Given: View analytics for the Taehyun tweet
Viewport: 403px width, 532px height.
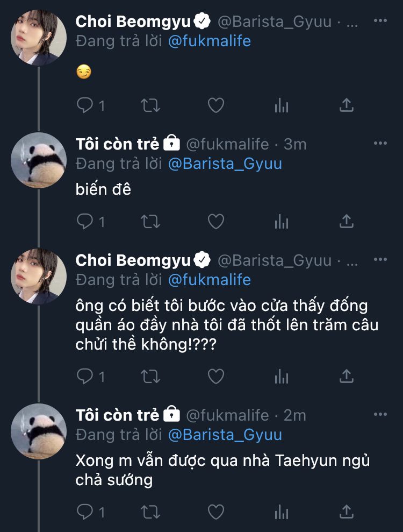Looking at the screenshot, I should [x=282, y=510].
